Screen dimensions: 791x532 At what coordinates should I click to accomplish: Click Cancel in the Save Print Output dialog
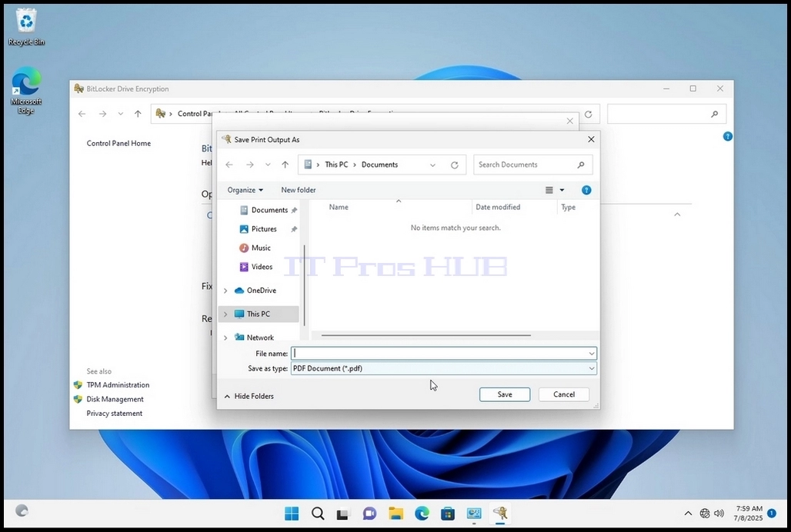(x=563, y=394)
